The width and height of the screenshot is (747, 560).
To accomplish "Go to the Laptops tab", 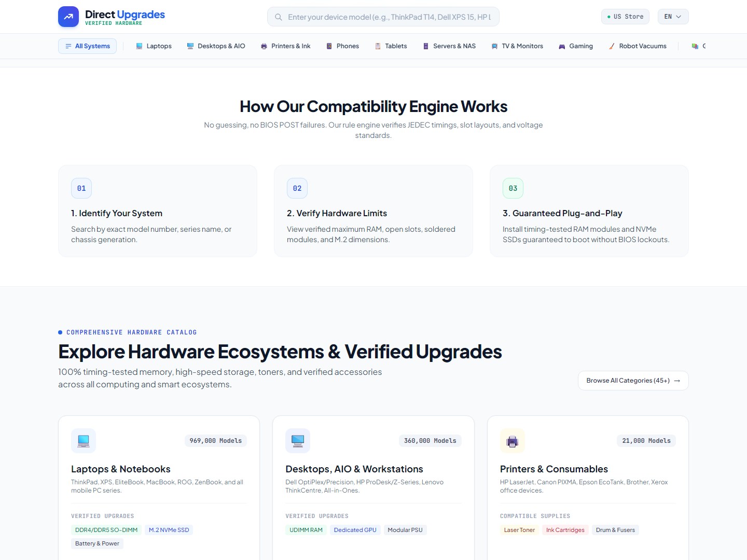I will [154, 46].
